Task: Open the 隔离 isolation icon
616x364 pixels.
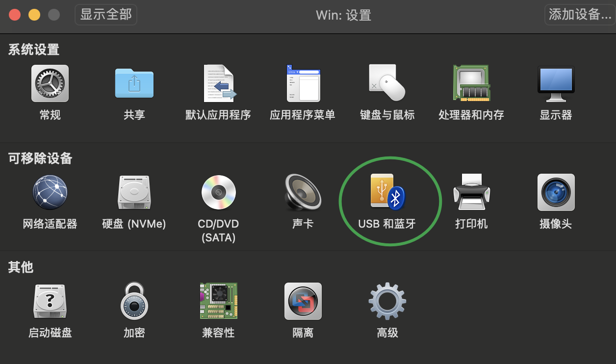Action: pyautogui.click(x=303, y=301)
